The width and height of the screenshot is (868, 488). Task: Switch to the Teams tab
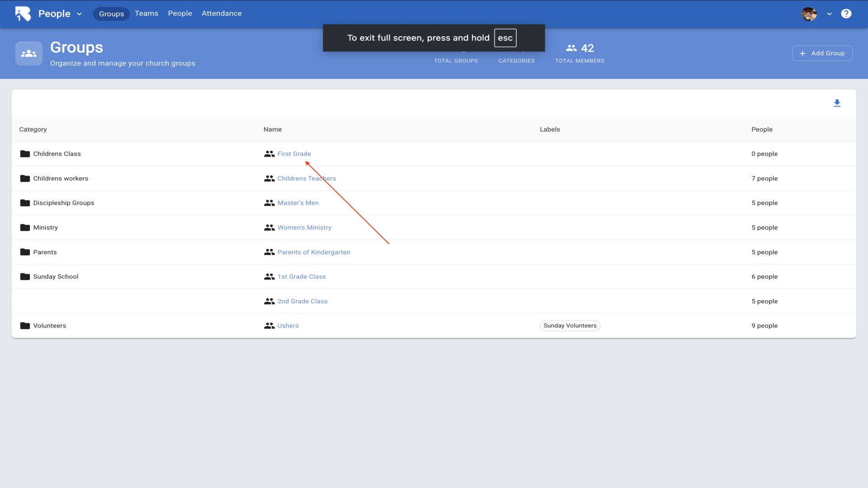point(146,14)
